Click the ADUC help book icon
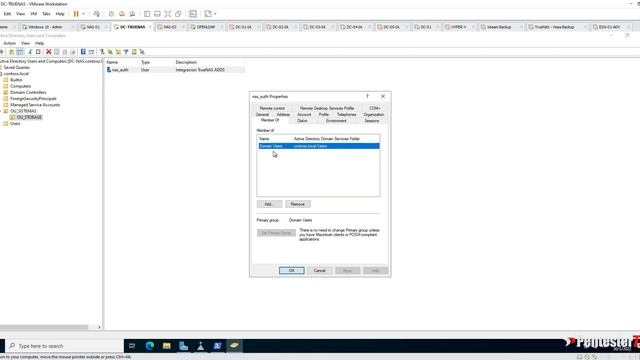Viewport: 640px width, 360px height. point(83,52)
